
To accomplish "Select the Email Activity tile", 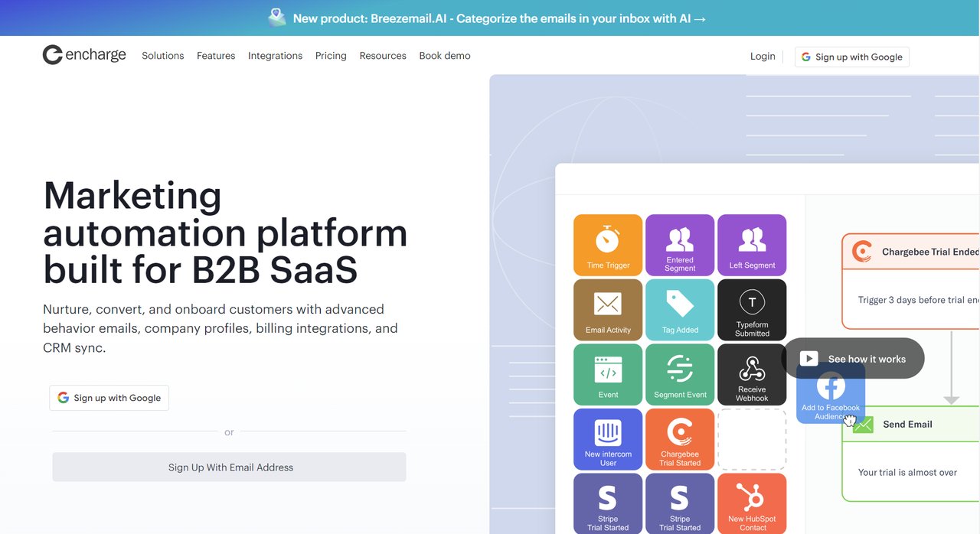I will (608, 310).
